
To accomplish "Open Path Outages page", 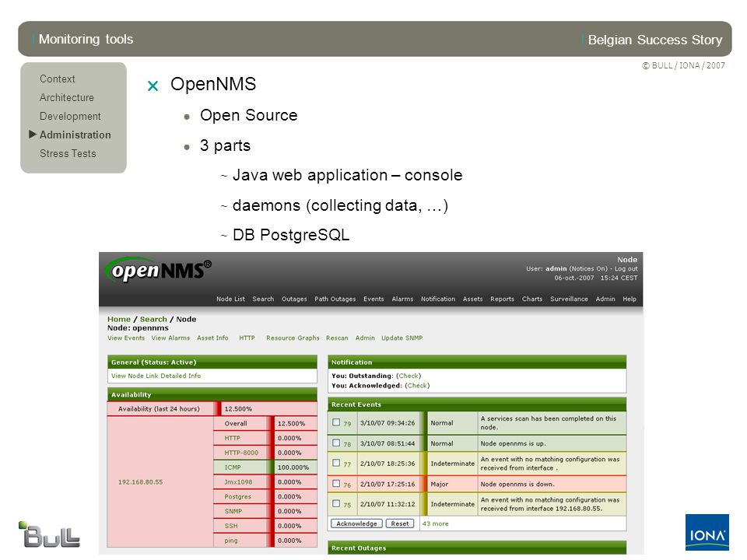I will pyautogui.click(x=335, y=299).
